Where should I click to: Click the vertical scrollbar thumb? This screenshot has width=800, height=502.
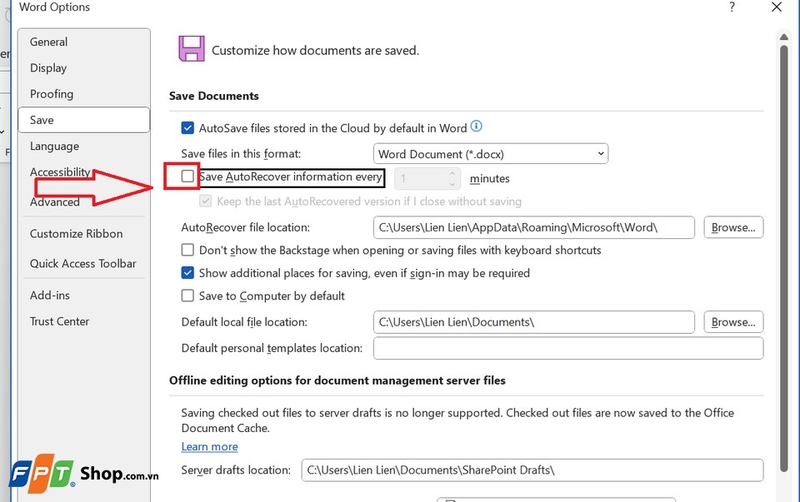tap(784, 259)
